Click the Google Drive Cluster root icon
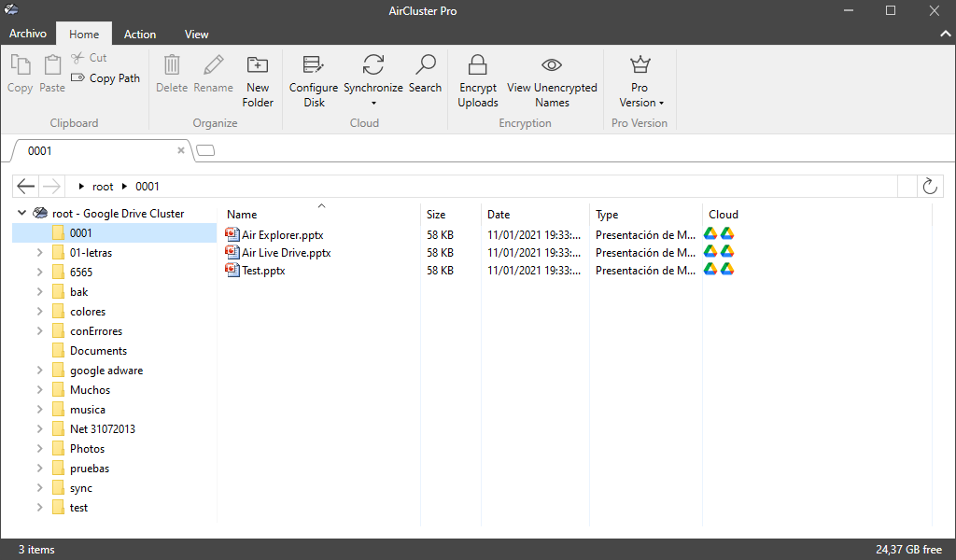 tap(40, 214)
